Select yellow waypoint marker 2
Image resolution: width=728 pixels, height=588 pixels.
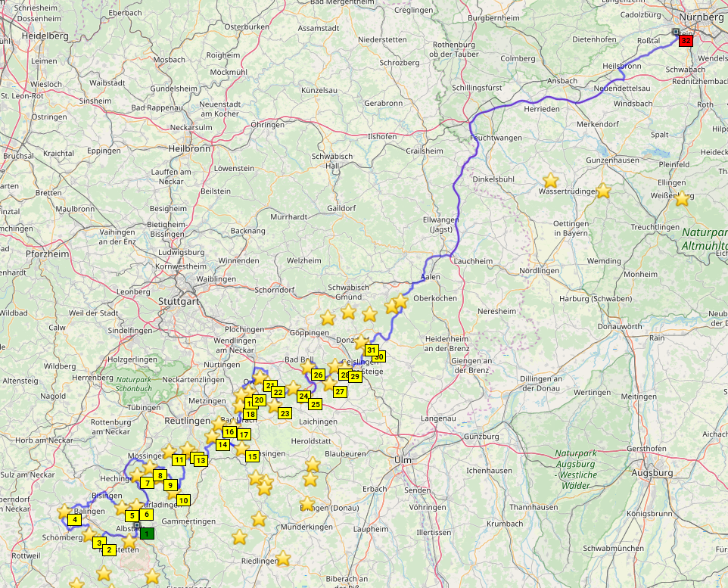(x=110, y=549)
